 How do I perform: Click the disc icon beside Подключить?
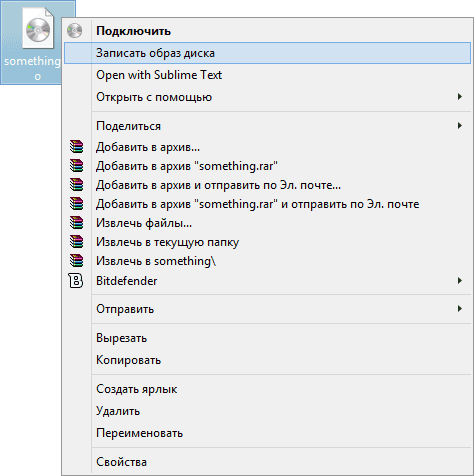pyautogui.click(x=74, y=31)
